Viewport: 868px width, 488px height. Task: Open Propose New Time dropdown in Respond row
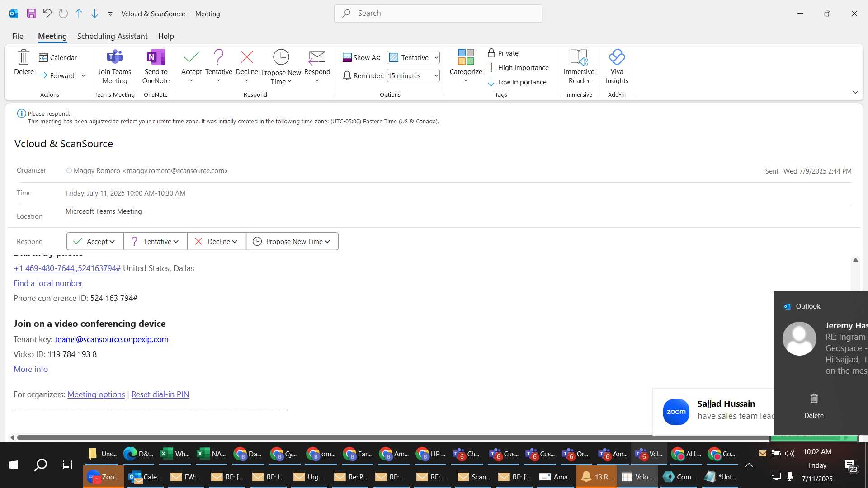coord(292,241)
